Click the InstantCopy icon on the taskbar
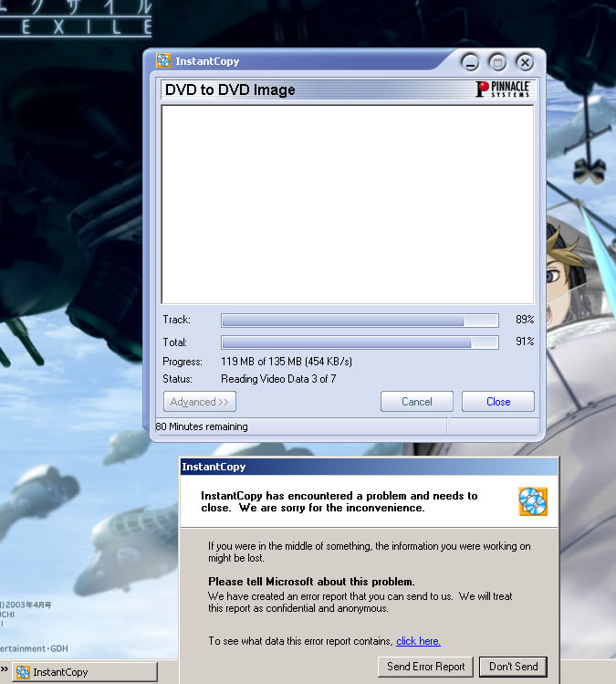This screenshot has height=684, width=616. point(23,672)
